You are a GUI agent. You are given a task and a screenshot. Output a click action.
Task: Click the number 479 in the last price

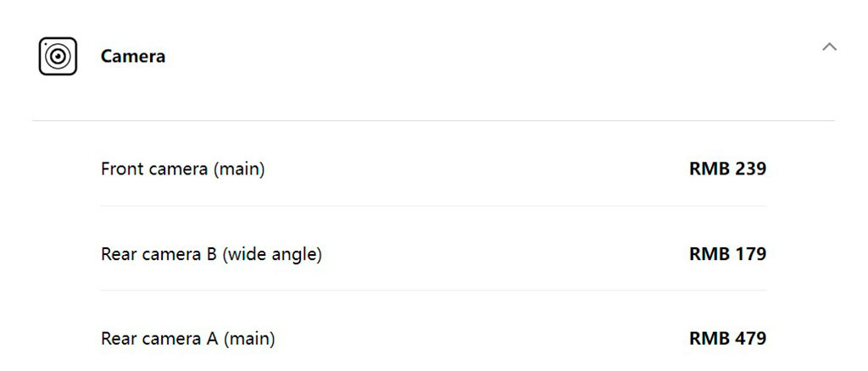[750, 339]
